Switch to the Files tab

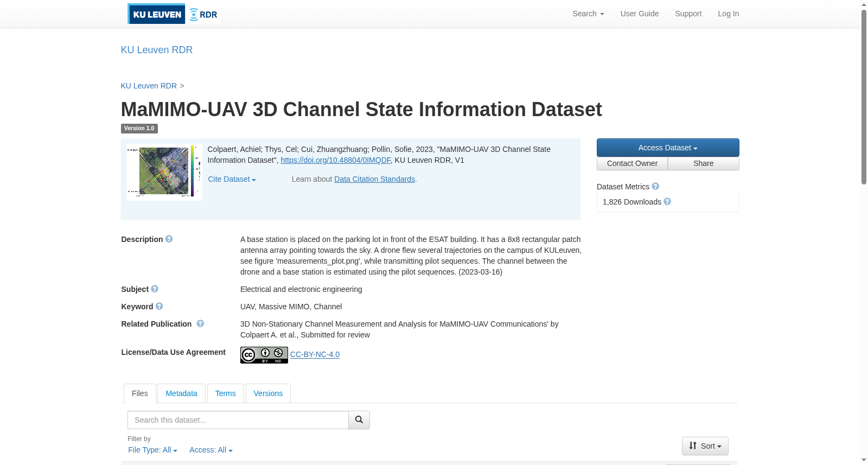click(x=140, y=393)
